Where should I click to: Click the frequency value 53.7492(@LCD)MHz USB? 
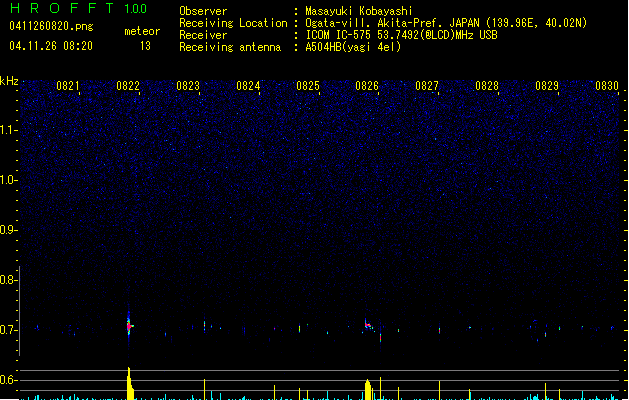[437, 35]
